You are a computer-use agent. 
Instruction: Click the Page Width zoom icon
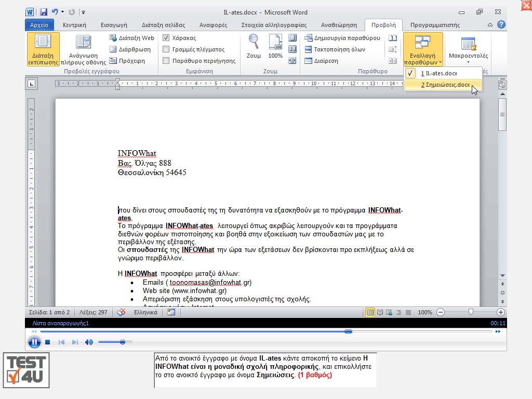point(292,61)
